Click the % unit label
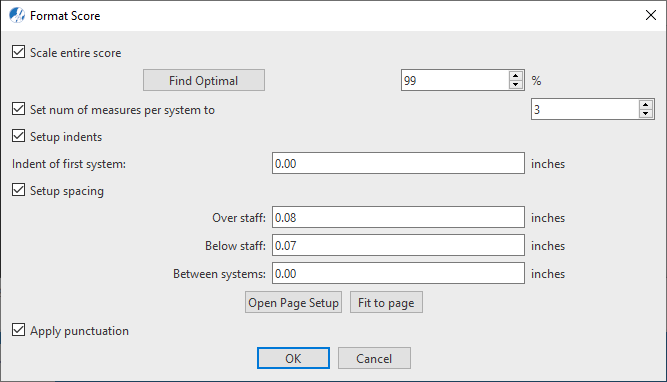The width and height of the screenshot is (667, 382). click(x=536, y=81)
